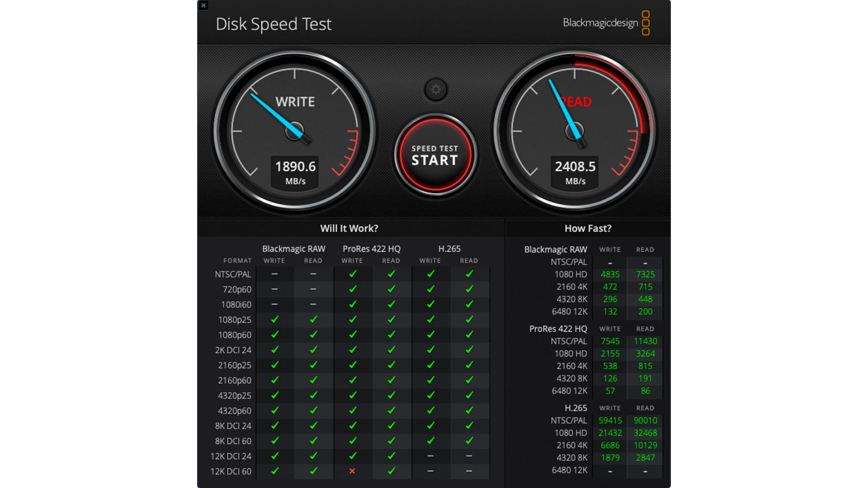Click 2160p60 H.265 read checkmark
The width and height of the screenshot is (868, 488).
pyautogui.click(x=469, y=380)
